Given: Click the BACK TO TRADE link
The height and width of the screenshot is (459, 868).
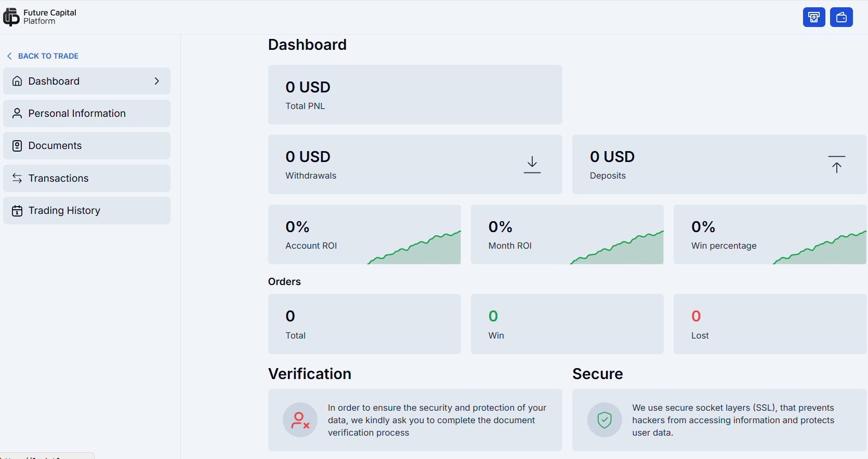Looking at the screenshot, I should coord(48,56).
